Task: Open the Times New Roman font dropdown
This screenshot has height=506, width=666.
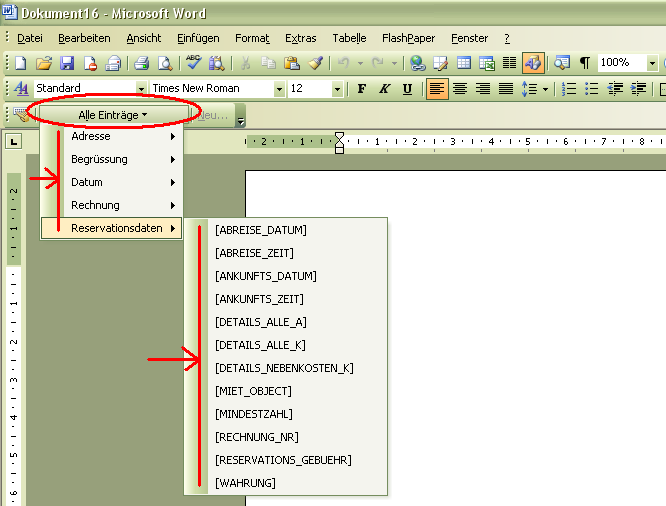Action: [x=278, y=89]
